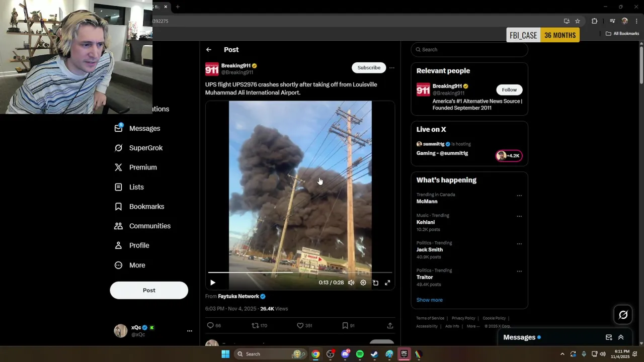Open Chrome three-dot menu
The width and height of the screenshot is (644, 362).
coord(636,21)
